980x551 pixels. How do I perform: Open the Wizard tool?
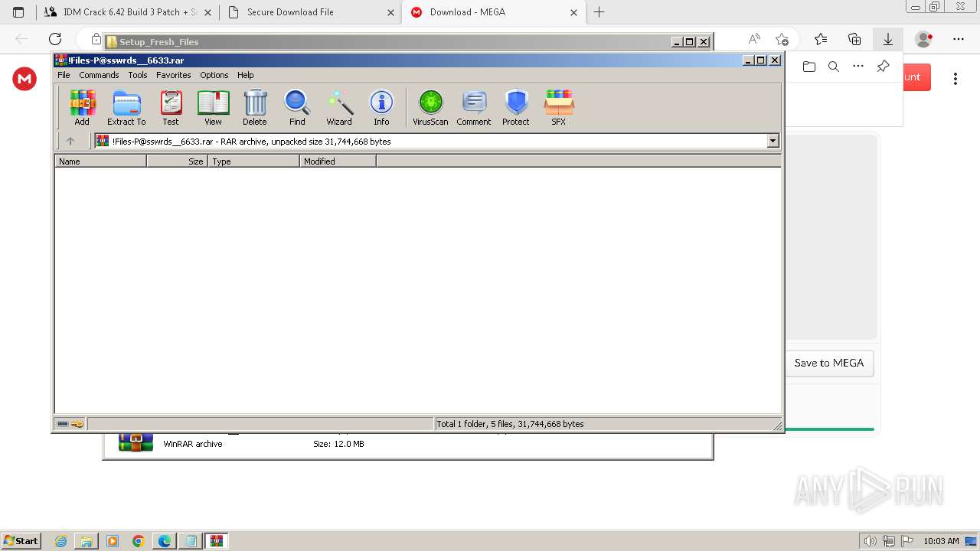[339, 107]
